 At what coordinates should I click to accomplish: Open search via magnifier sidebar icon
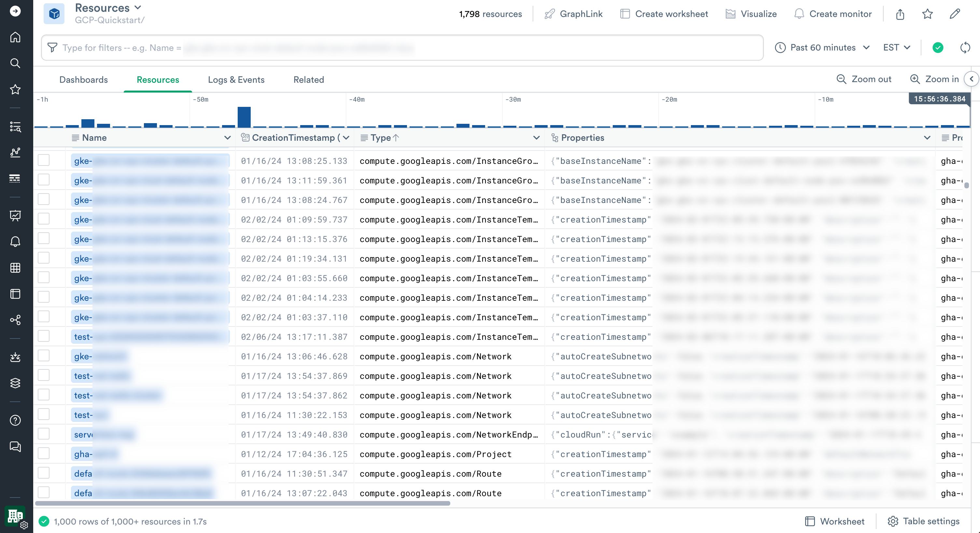pos(15,63)
